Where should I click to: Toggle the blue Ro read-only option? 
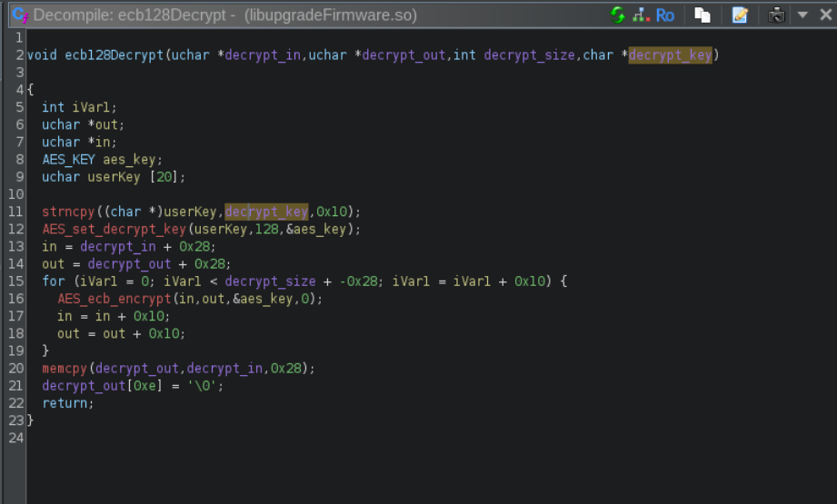[x=664, y=15]
